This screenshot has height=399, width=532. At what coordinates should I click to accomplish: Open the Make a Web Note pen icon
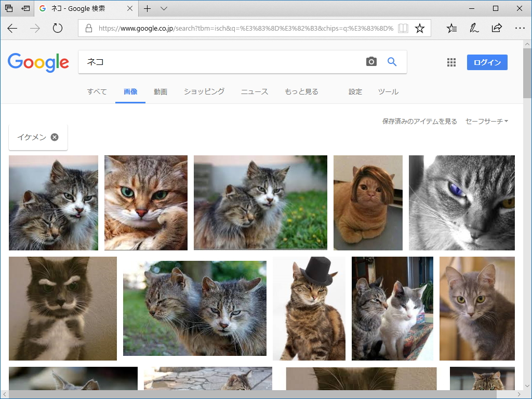pyautogui.click(x=474, y=28)
